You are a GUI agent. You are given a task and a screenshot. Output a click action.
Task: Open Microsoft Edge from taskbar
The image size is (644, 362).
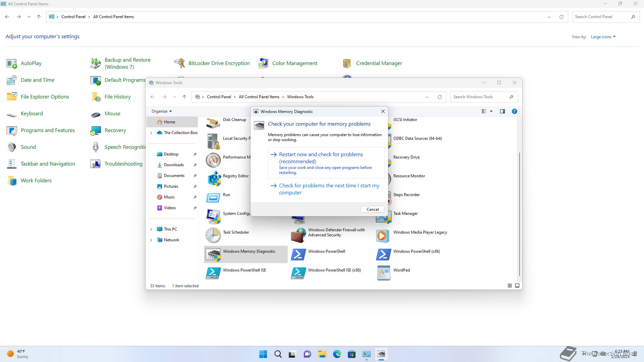click(337, 354)
